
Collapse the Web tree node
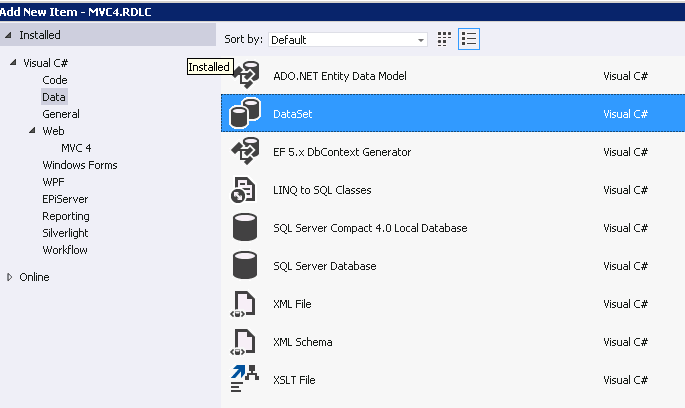pos(32,130)
